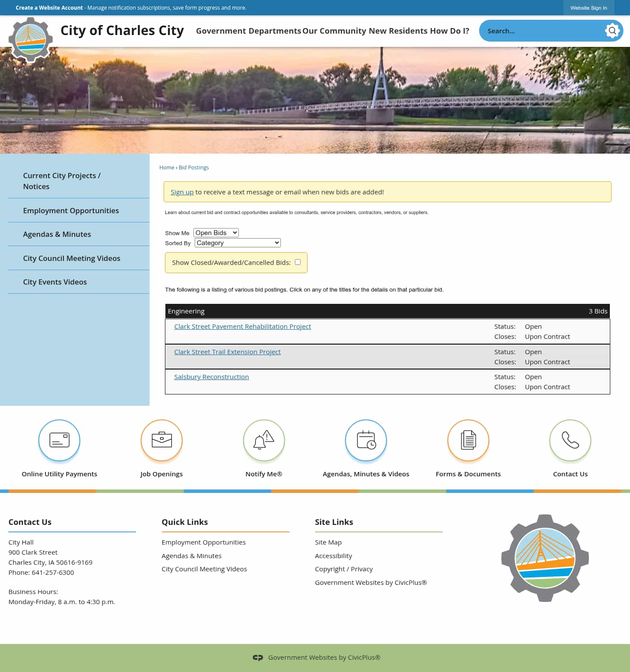Click Create a Website Account link
630x672 pixels.
tap(49, 8)
